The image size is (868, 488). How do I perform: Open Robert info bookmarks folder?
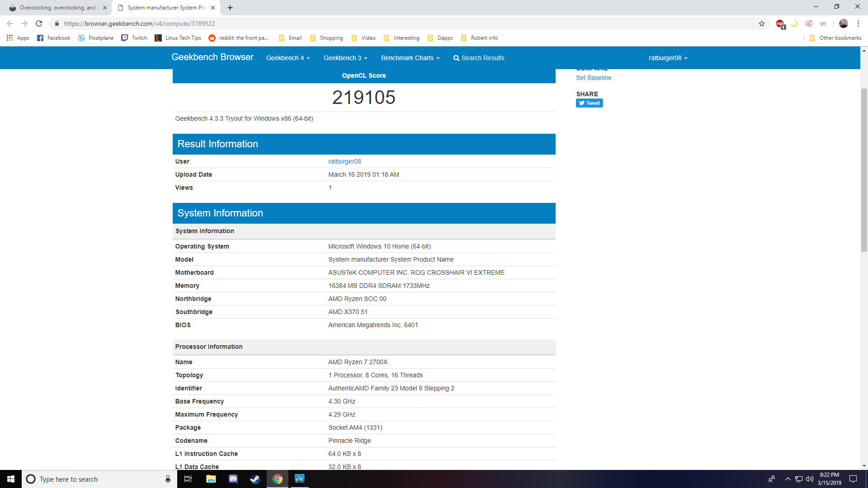click(x=479, y=38)
